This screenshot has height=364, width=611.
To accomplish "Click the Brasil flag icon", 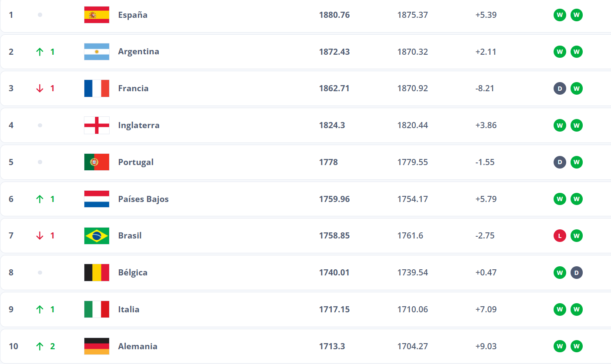I will click(97, 236).
